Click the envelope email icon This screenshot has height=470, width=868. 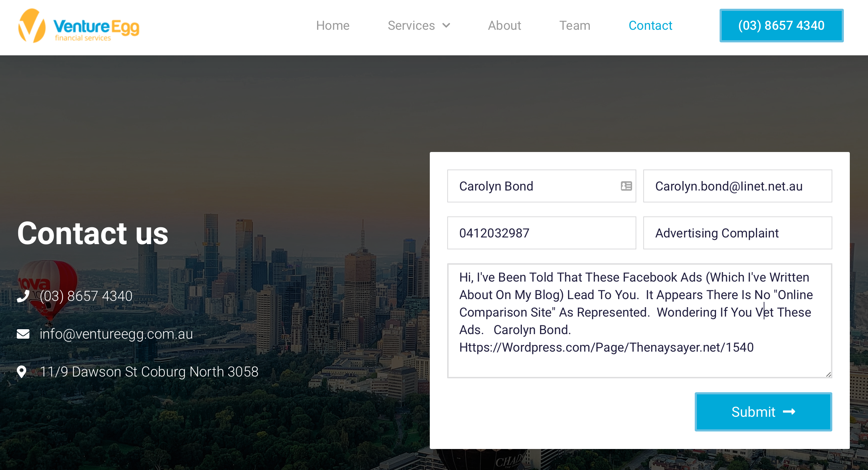[23, 334]
